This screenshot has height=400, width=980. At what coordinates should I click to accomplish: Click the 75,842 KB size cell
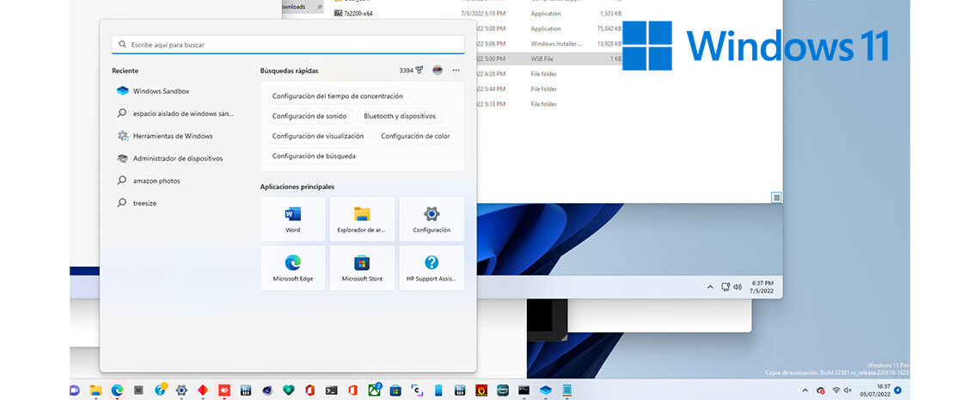(608, 28)
